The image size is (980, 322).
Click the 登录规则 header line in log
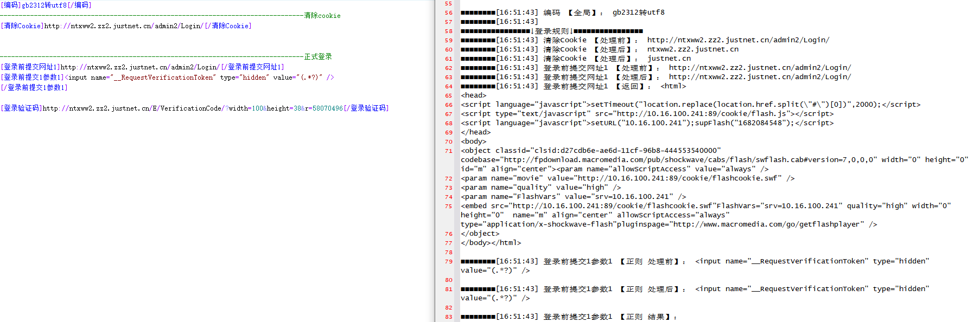(x=552, y=31)
